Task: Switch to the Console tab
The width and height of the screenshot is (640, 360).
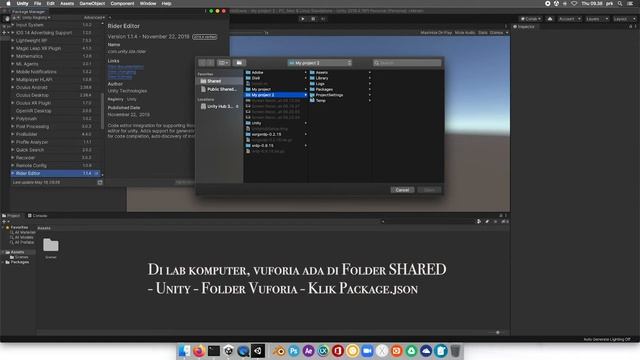Action: 38,216
